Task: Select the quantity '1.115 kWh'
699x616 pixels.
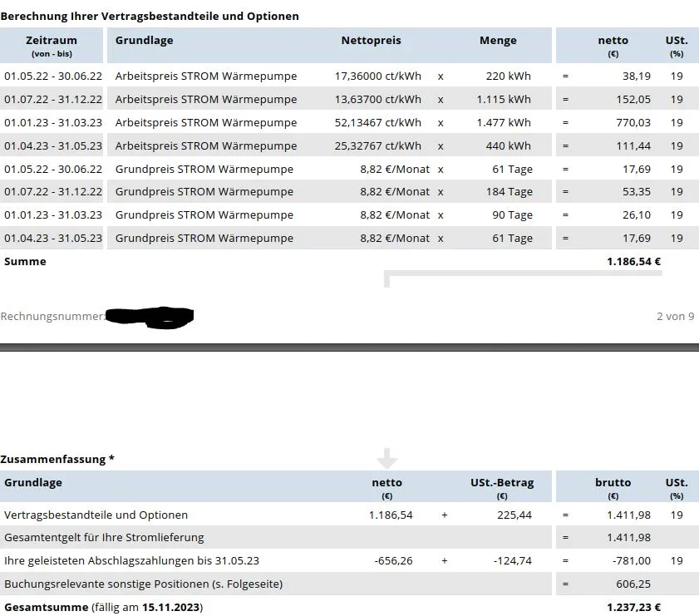Action: click(504, 99)
